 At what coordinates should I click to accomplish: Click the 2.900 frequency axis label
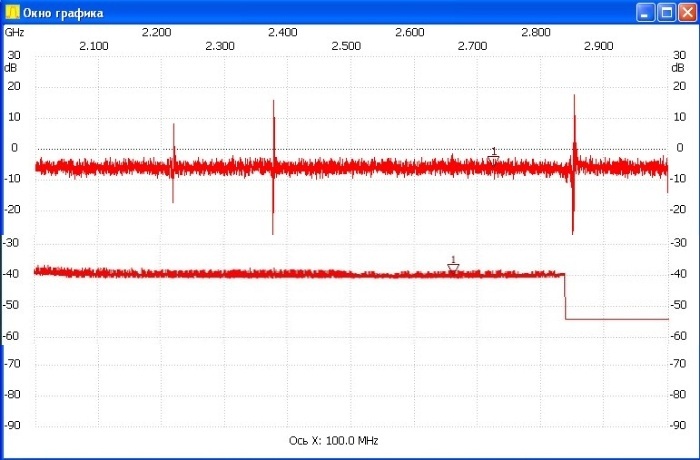pos(599,46)
